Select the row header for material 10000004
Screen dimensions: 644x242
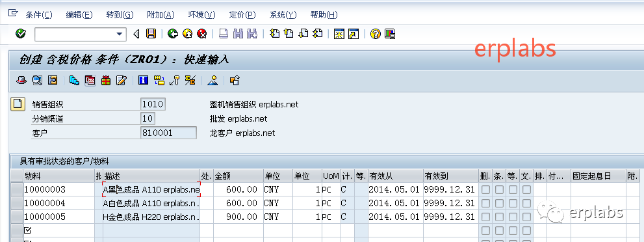click(17, 203)
